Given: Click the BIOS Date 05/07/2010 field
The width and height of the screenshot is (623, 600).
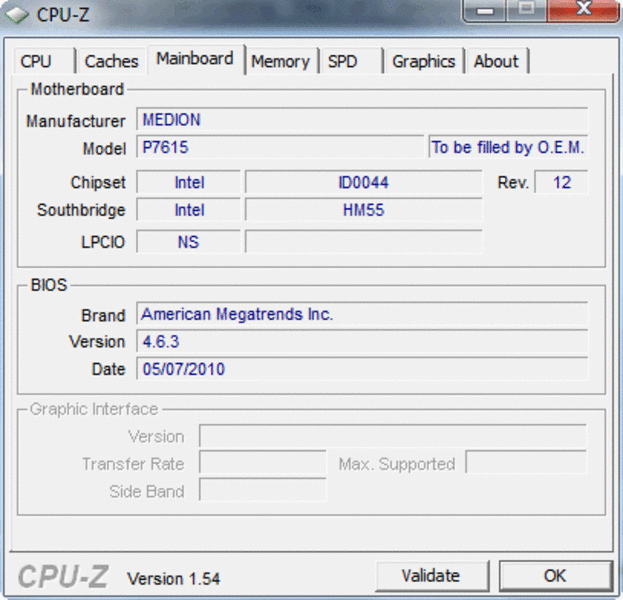Looking at the screenshot, I should (362, 369).
